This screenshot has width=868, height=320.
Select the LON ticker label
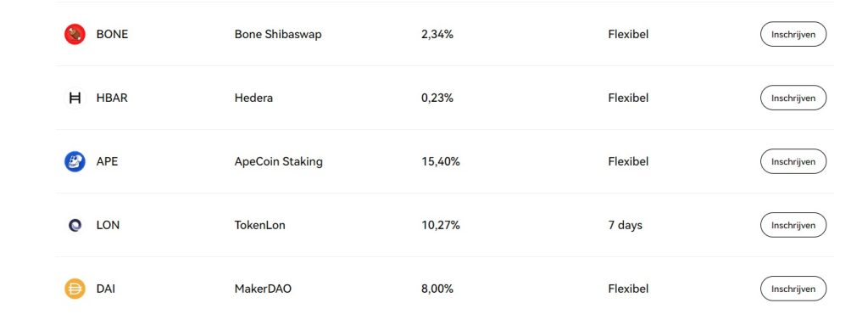[108, 225]
